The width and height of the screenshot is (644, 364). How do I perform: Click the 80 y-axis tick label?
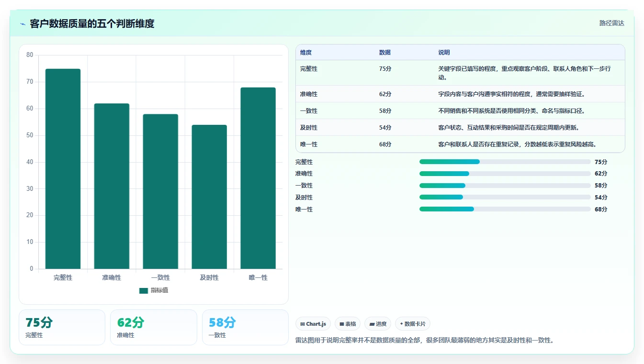pyautogui.click(x=30, y=55)
